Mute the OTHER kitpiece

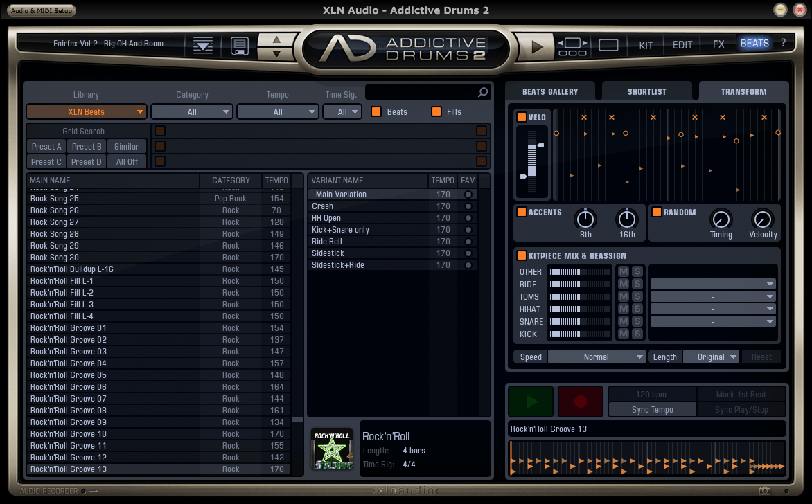624,271
